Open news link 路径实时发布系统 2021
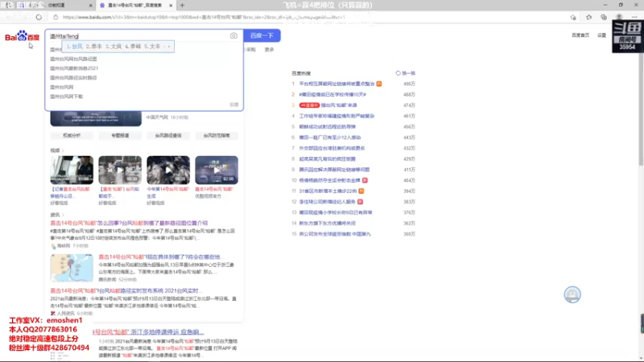 (x=125, y=290)
